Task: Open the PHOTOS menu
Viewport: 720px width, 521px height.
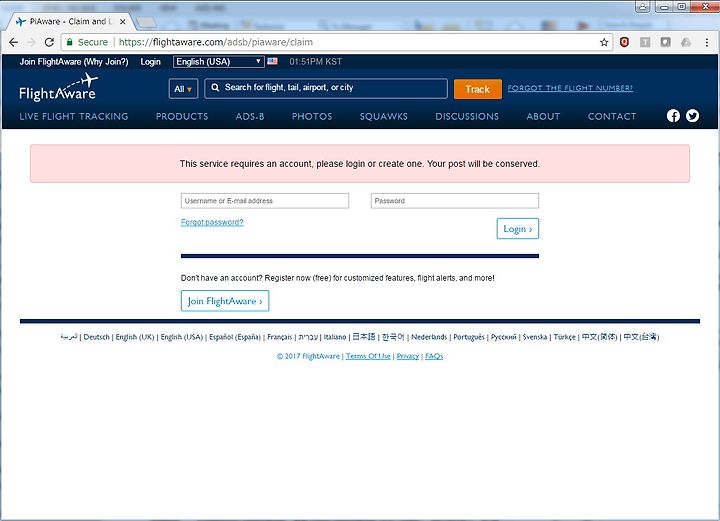Action: click(x=312, y=116)
